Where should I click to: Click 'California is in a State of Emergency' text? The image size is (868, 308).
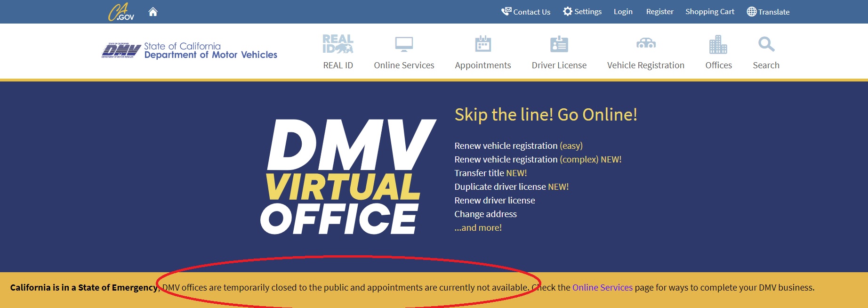85,288
